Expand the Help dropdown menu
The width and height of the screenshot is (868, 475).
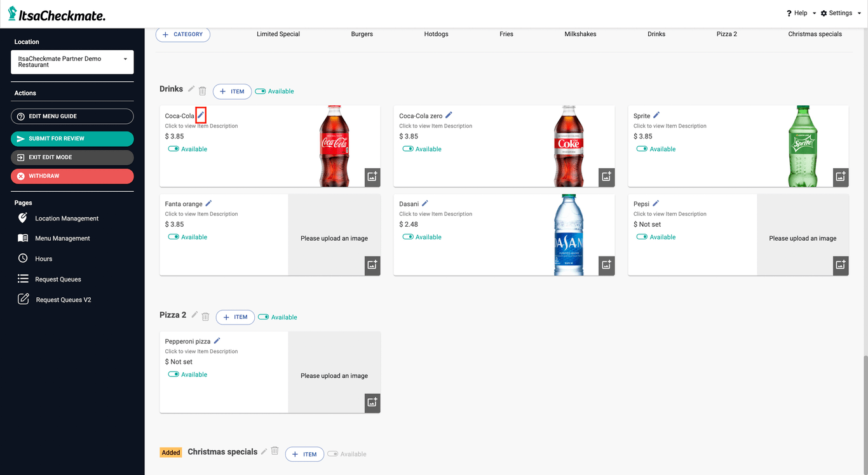801,13
